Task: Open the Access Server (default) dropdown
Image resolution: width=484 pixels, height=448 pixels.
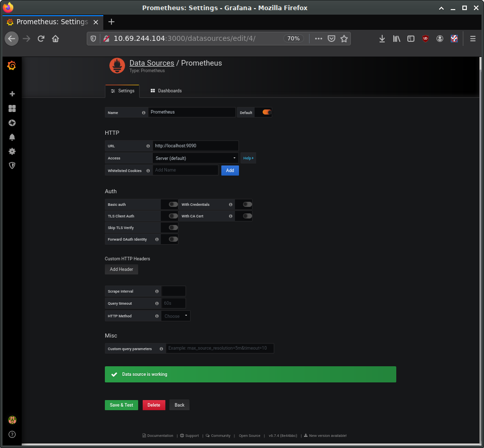Action: (x=196, y=158)
